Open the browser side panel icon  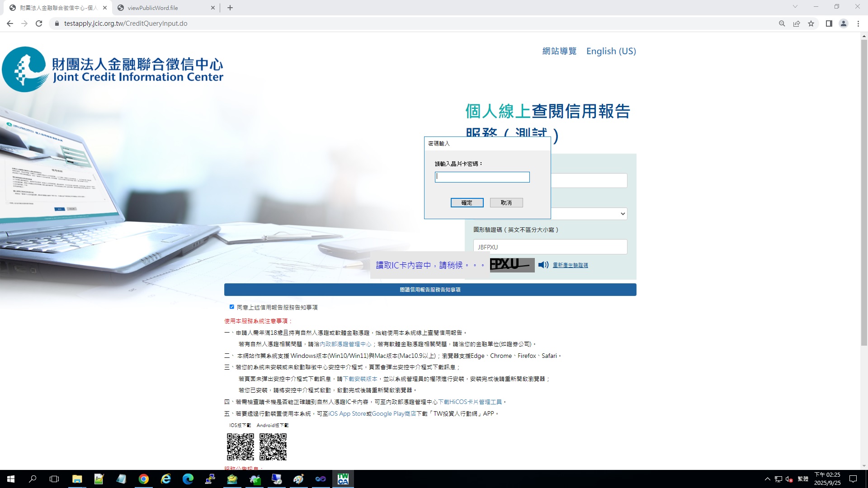pyautogui.click(x=829, y=23)
